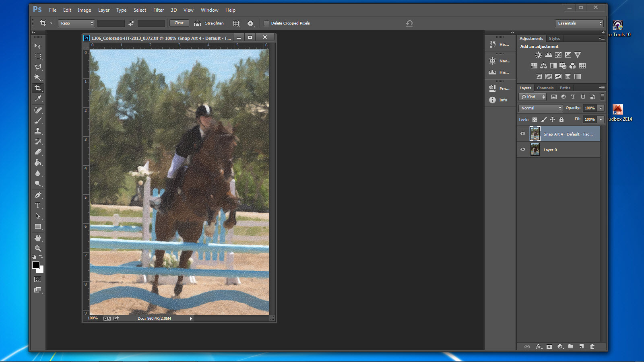Select the Eyedropper tool
Image resolution: width=644 pixels, height=362 pixels.
[x=38, y=99]
